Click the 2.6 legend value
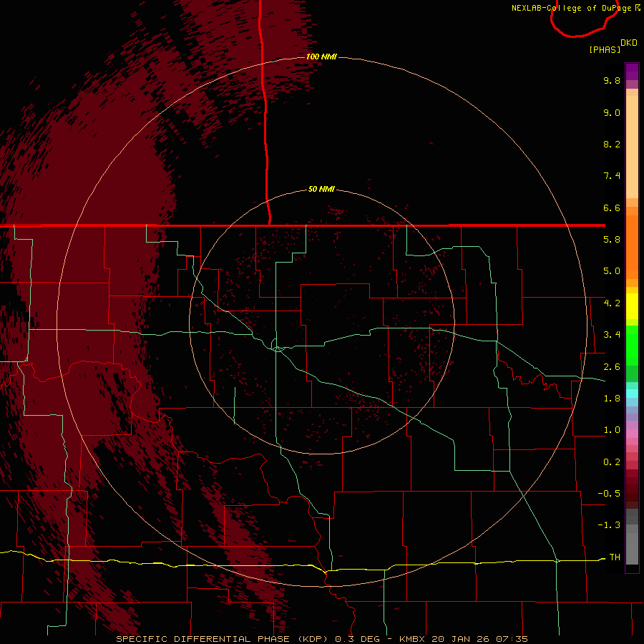Image resolution: width=644 pixels, height=644 pixels. coord(612,367)
